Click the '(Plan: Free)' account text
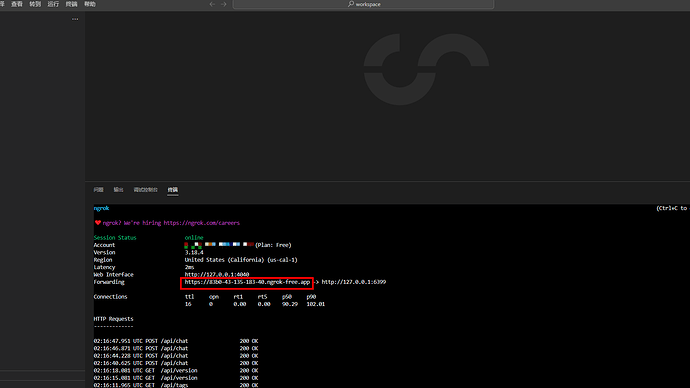The width and height of the screenshot is (690, 388). (273, 245)
